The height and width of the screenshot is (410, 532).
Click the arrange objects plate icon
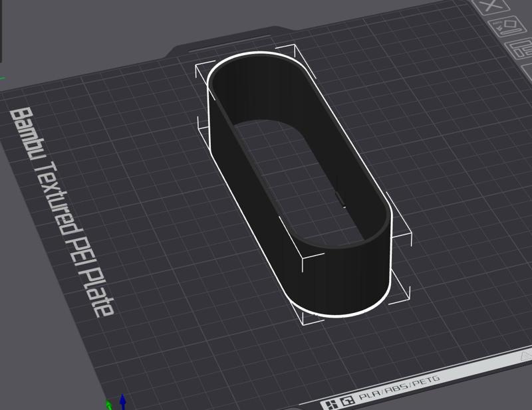click(519, 50)
